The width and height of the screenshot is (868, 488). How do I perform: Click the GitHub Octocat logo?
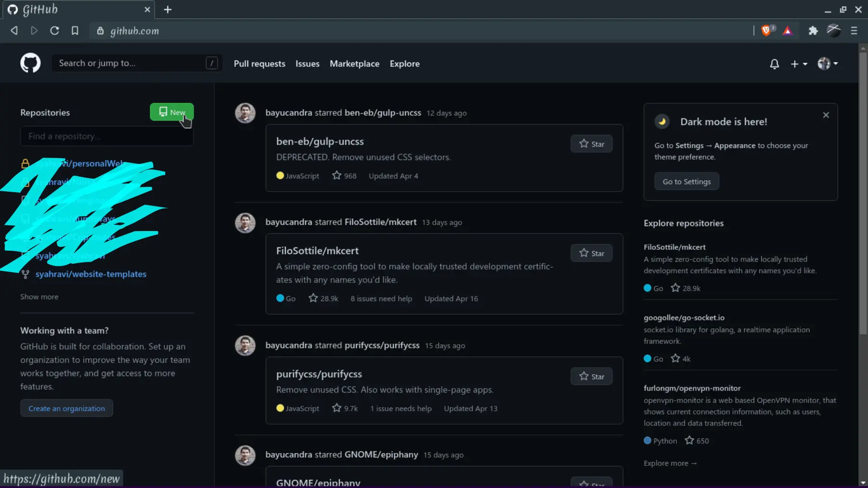click(30, 63)
